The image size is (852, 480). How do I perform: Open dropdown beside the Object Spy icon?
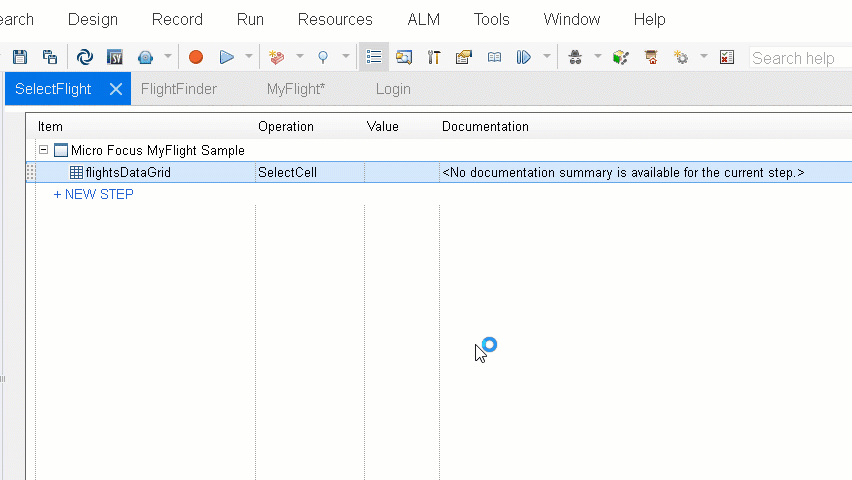tap(598, 57)
